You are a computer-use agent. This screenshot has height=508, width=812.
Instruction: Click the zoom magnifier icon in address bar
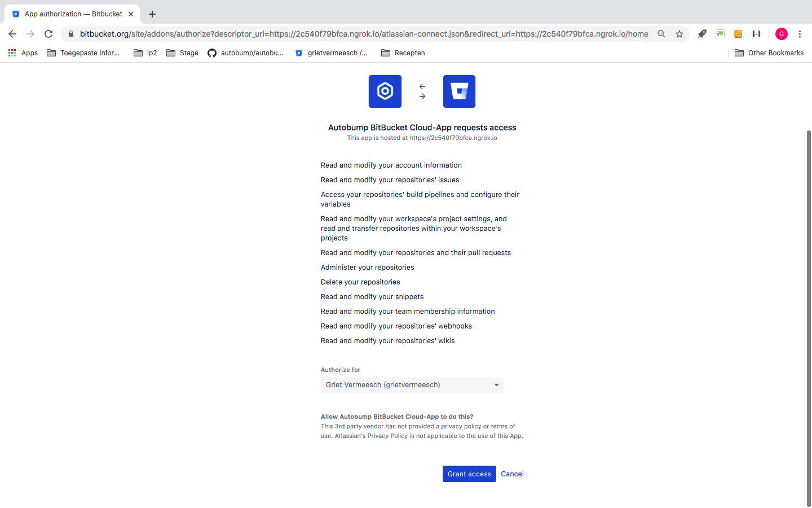coord(661,34)
